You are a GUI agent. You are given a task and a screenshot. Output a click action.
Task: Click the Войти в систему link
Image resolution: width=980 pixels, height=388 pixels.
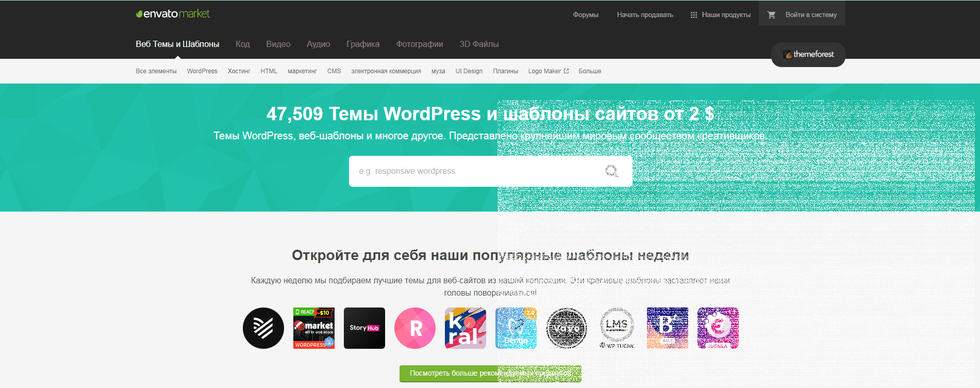[811, 15]
